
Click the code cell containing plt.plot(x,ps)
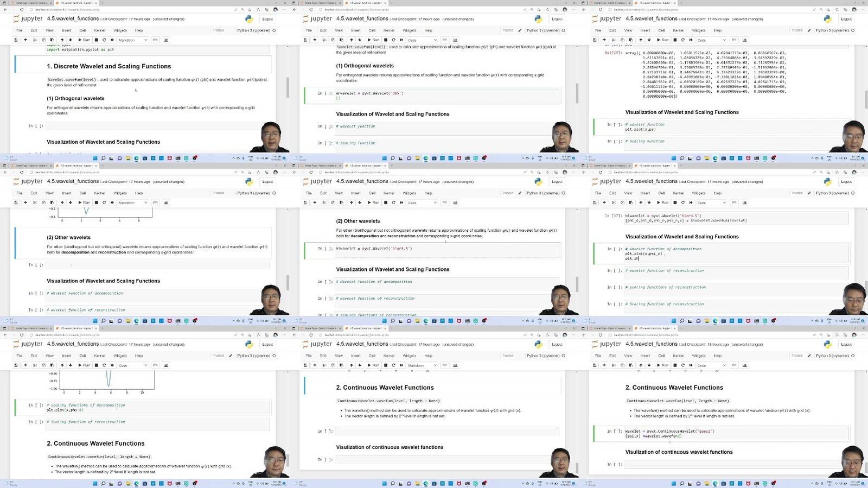point(736,127)
